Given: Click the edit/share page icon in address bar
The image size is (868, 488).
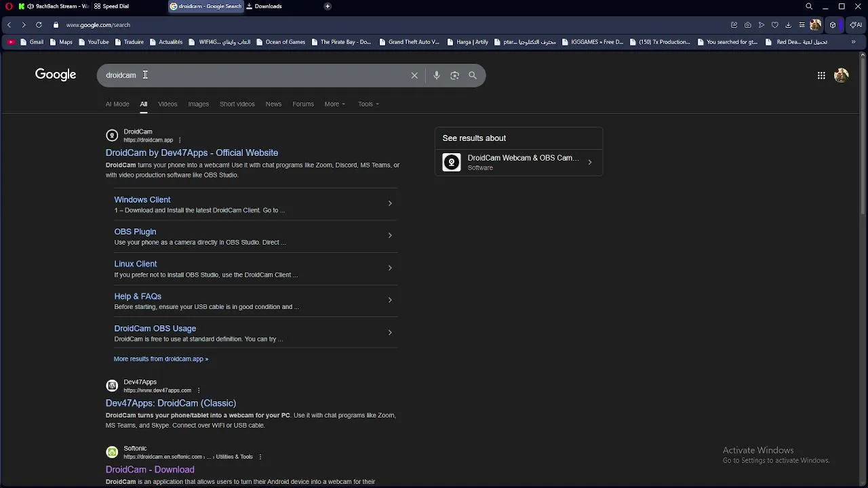Looking at the screenshot, I should pos(734,25).
